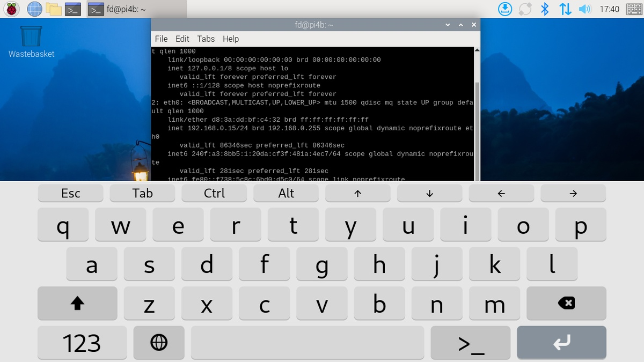The width and height of the screenshot is (644, 362).
Task: Tap the x key
Action: pyautogui.click(x=207, y=304)
